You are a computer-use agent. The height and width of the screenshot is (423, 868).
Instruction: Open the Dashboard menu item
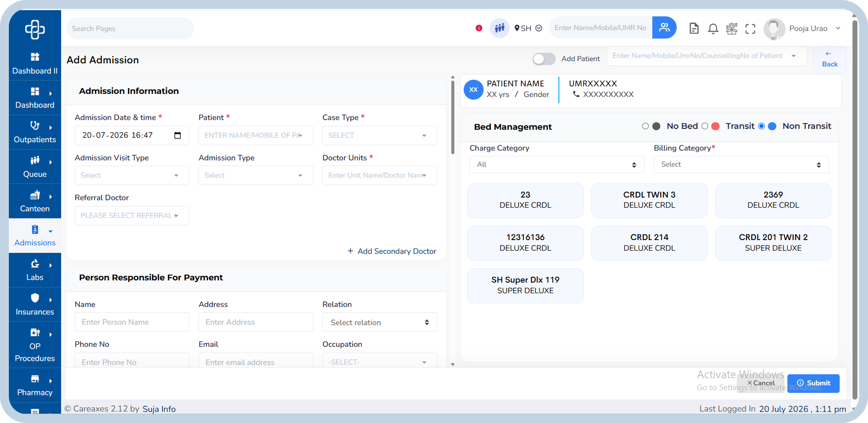[35, 98]
